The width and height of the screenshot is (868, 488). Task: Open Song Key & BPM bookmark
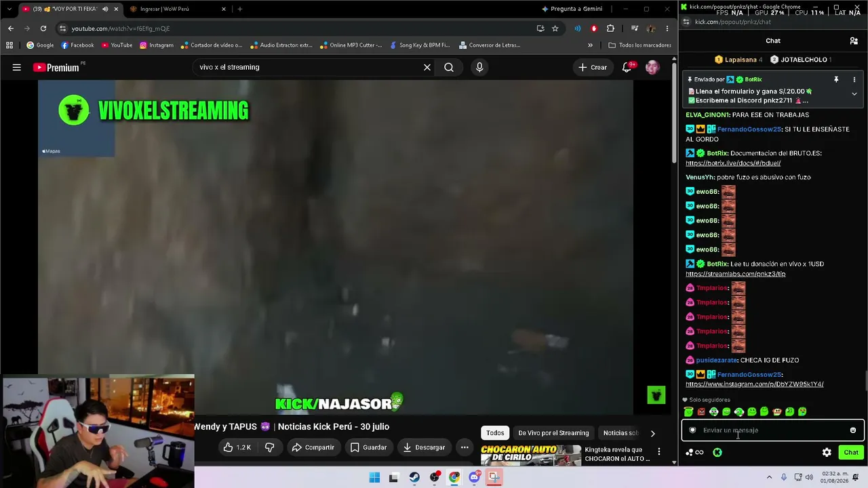420,45
